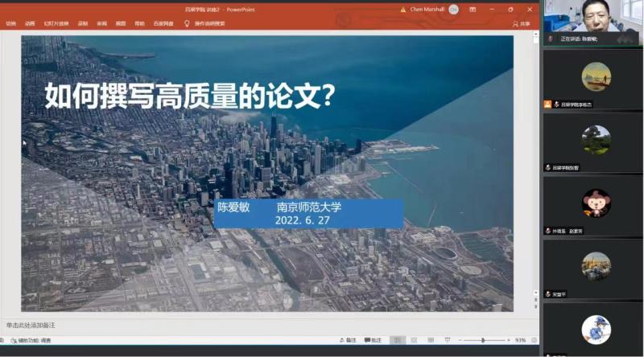The image size is (644, 357).
Task: Click the accessibility checker icon in status bar
Action: (x=10, y=340)
